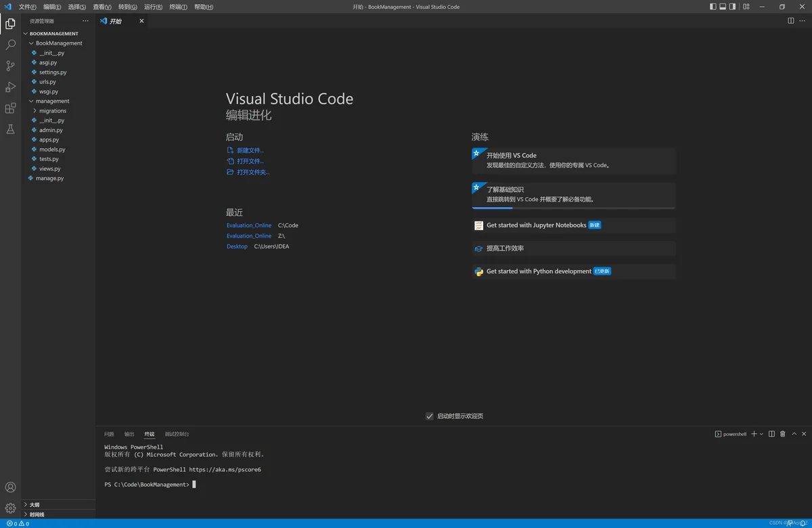Open the 选择(S) menu
Viewport: 812px width, 528px height.
77,7
